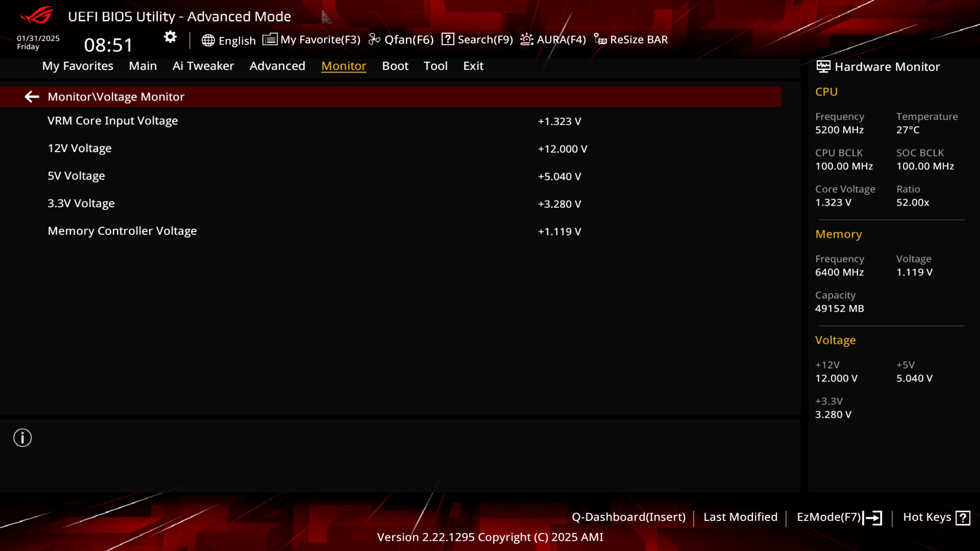Select English language globe icon
The width and height of the screenshot is (980, 551).
tap(207, 39)
